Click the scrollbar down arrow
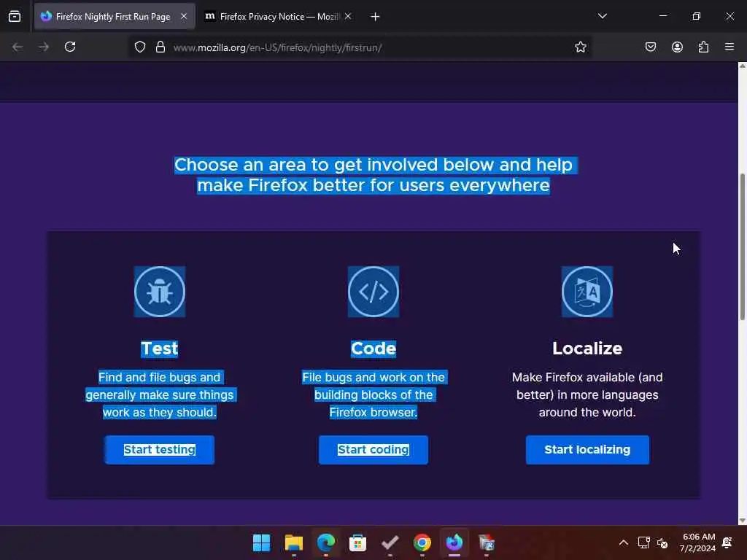The height and width of the screenshot is (560, 747). point(742,521)
